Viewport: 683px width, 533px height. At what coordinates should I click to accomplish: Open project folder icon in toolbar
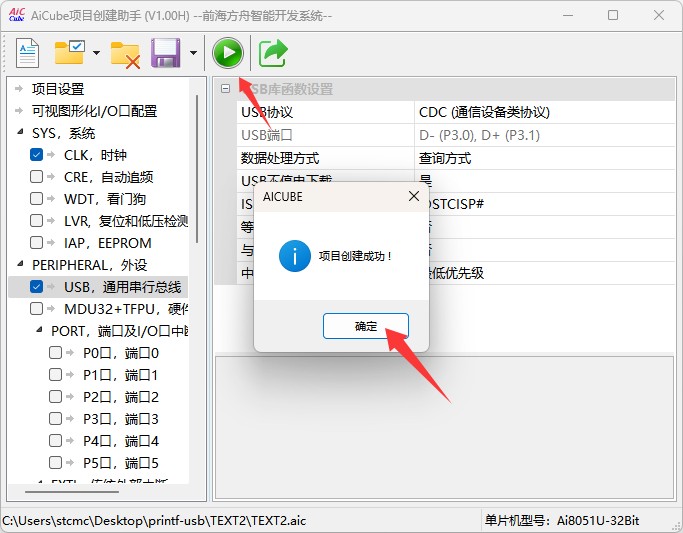click(x=70, y=52)
